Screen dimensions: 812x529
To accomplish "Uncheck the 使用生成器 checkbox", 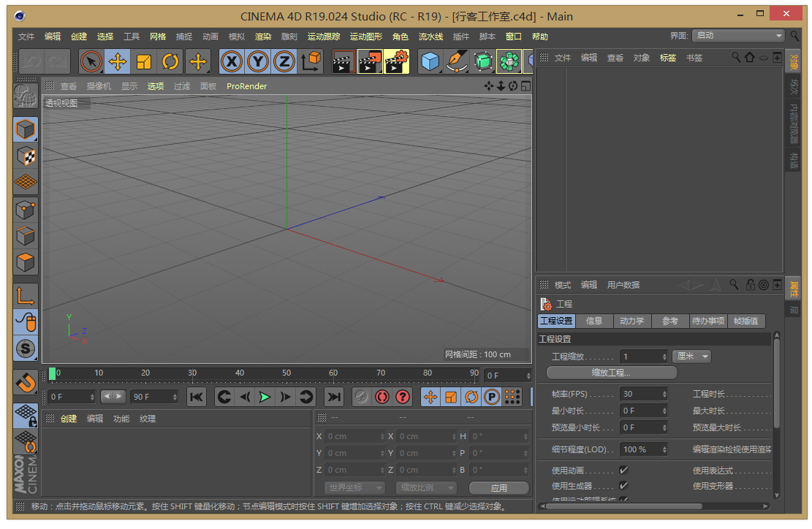I will [623, 485].
